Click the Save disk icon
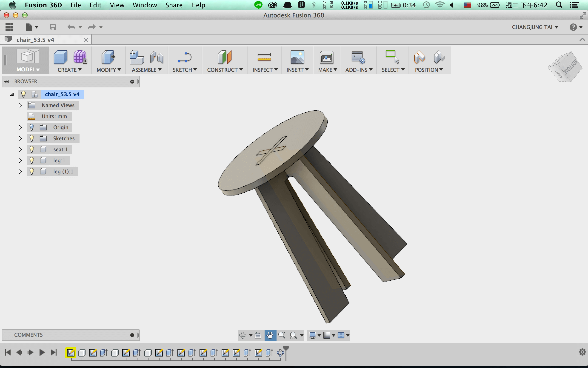588x368 pixels. (x=53, y=27)
